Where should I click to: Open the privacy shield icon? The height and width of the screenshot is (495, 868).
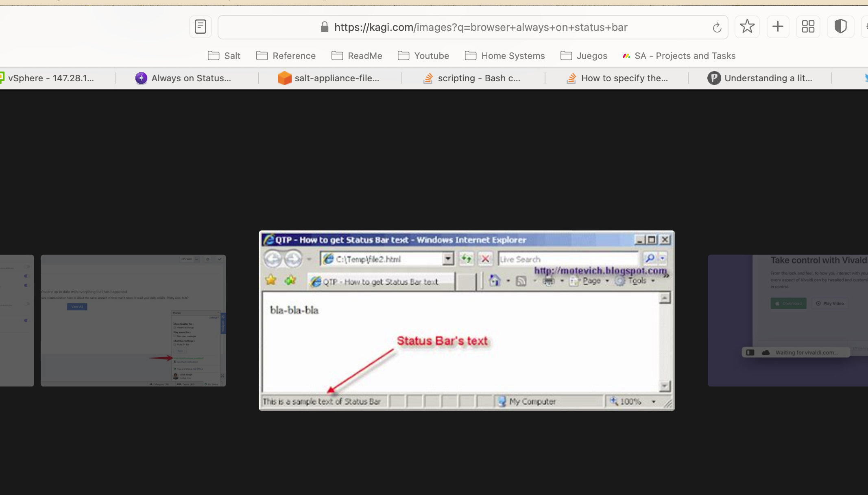[x=840, y=27]
